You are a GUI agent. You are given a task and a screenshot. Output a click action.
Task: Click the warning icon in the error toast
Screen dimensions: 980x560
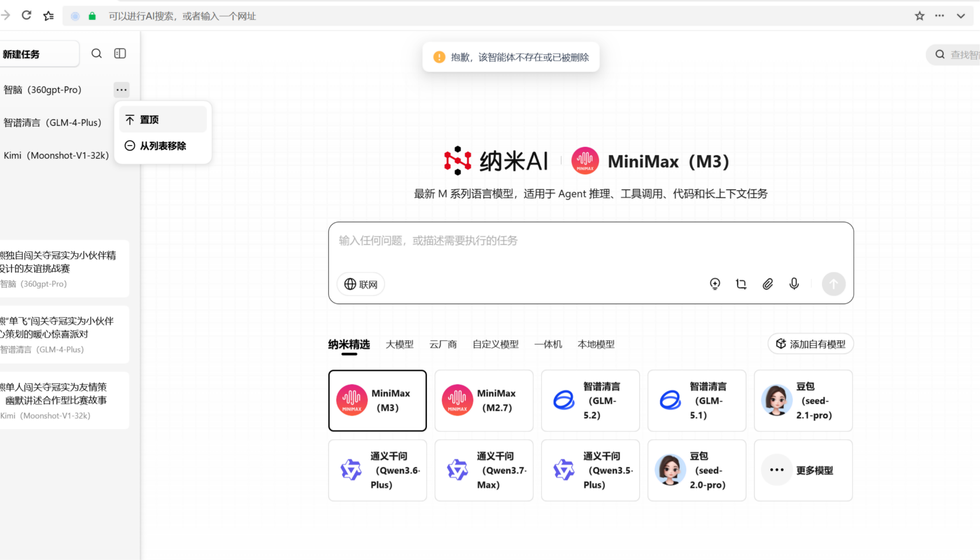click(x=439, y=57)
